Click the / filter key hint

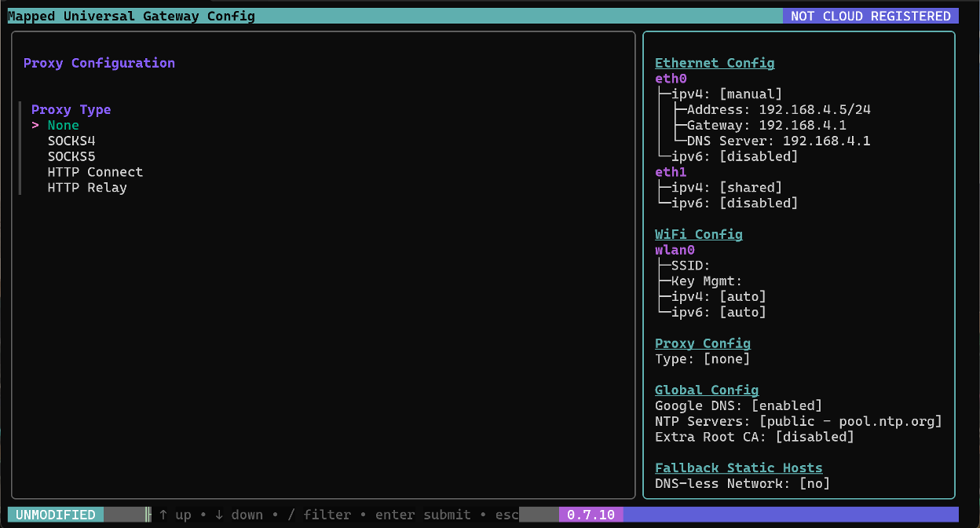click(319, 515)
